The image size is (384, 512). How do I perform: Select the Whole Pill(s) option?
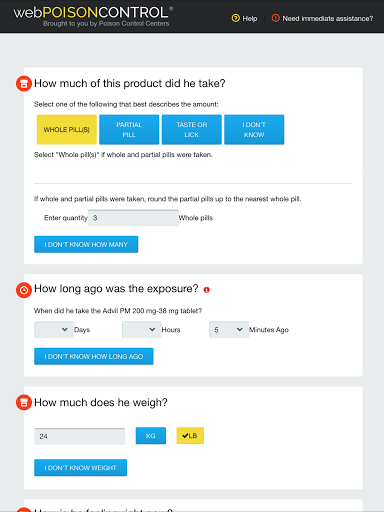click(x=67, y=130)
